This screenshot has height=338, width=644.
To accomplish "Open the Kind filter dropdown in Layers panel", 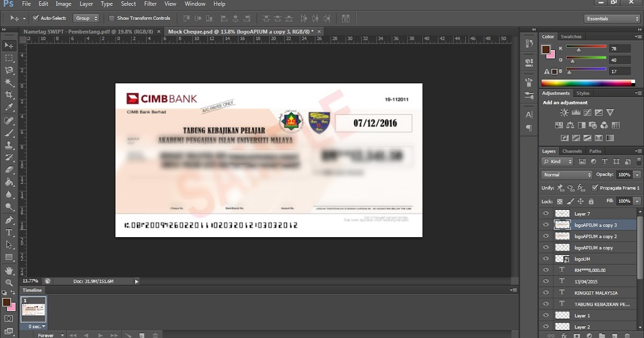I will [x=556, y=161].
